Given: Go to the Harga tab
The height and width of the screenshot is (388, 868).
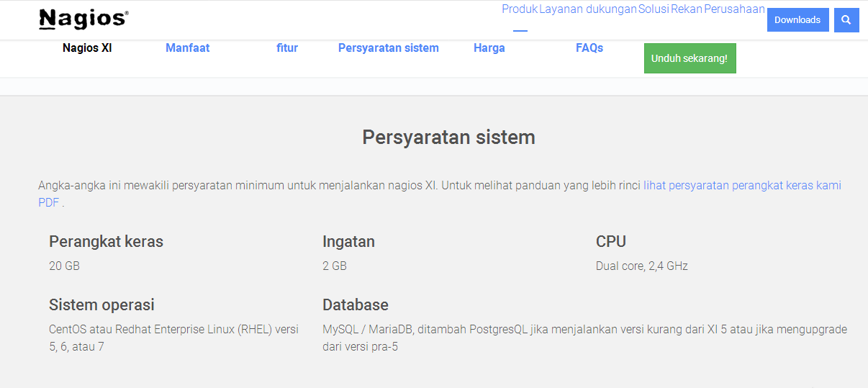Looking at the screenshot, I should coord(489,48).
